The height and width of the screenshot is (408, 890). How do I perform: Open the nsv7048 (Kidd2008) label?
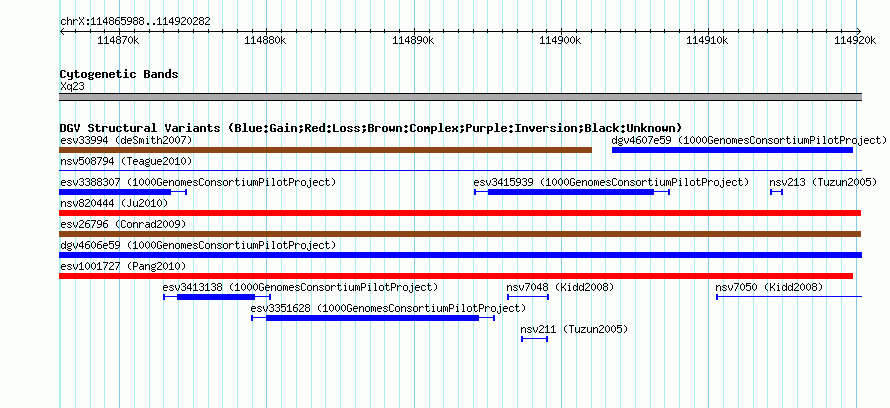560,287
